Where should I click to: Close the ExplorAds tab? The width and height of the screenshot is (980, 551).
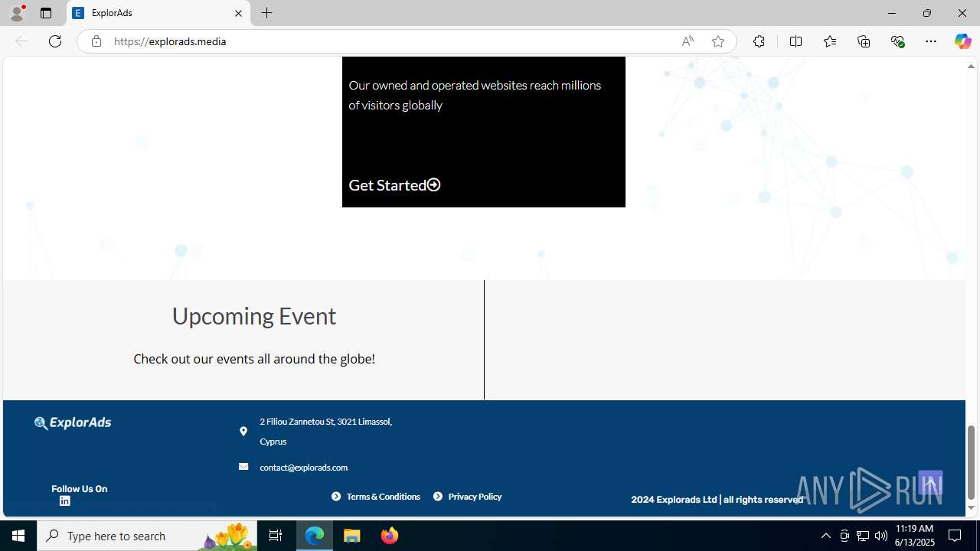(x=238, y=13)
